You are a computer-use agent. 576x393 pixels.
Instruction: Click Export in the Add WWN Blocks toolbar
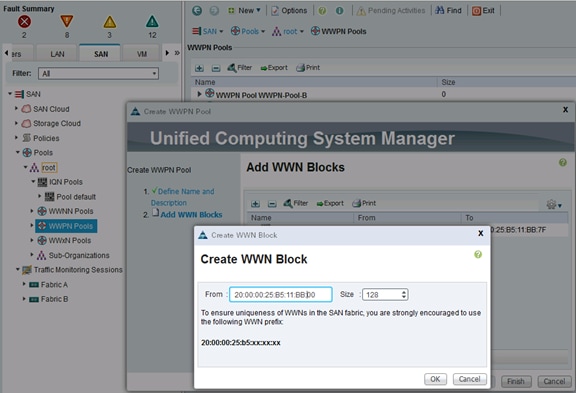point(330,203)
